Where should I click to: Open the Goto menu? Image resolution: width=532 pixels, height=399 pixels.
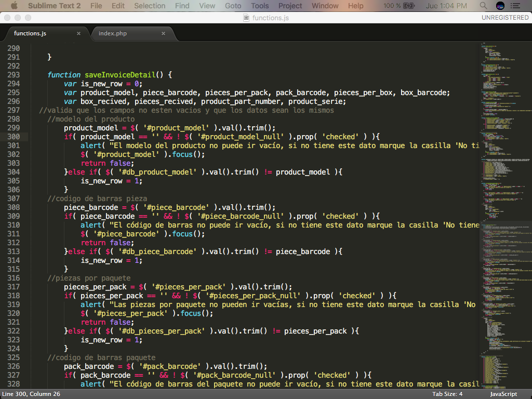tap(233, 6)
